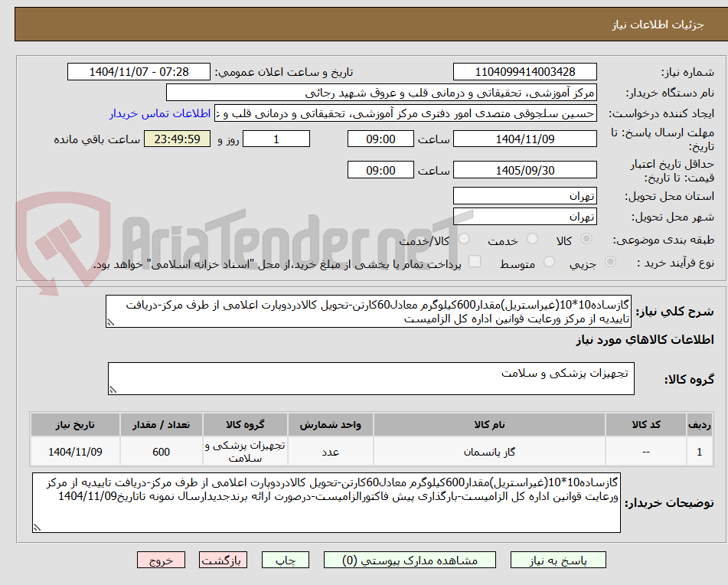This screenshot has width=728, height=585.
Task: Click the row number cell 1
Action: coord(699,452)
